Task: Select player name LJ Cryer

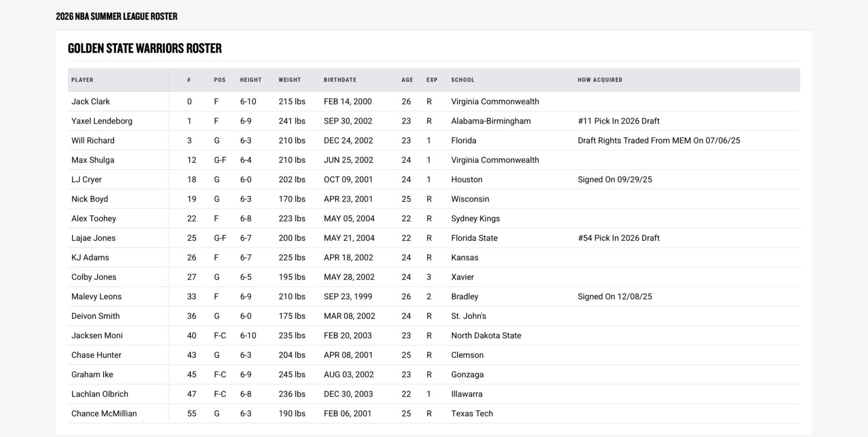Action: [86, 179]
